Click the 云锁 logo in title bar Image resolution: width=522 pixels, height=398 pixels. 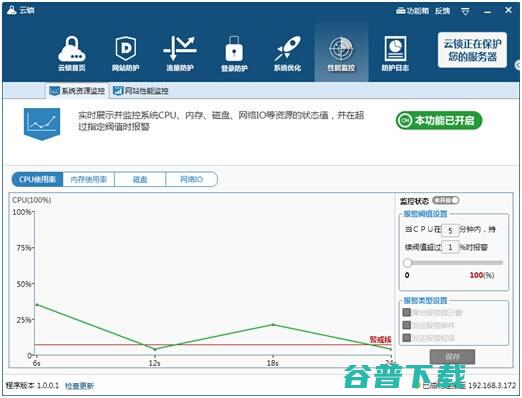(x=21, y=10)
